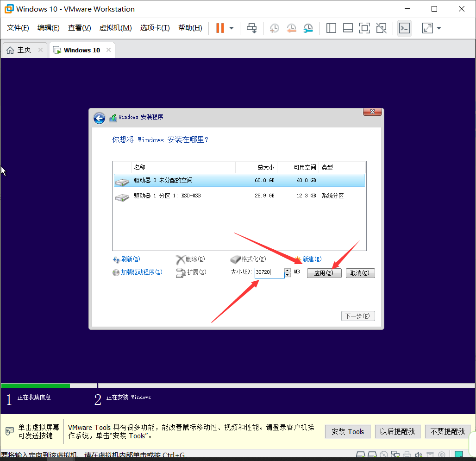Click the disc icon beside 加载驱动程序
This screenshot has height=461, width=476.
[x=116, y=273]
